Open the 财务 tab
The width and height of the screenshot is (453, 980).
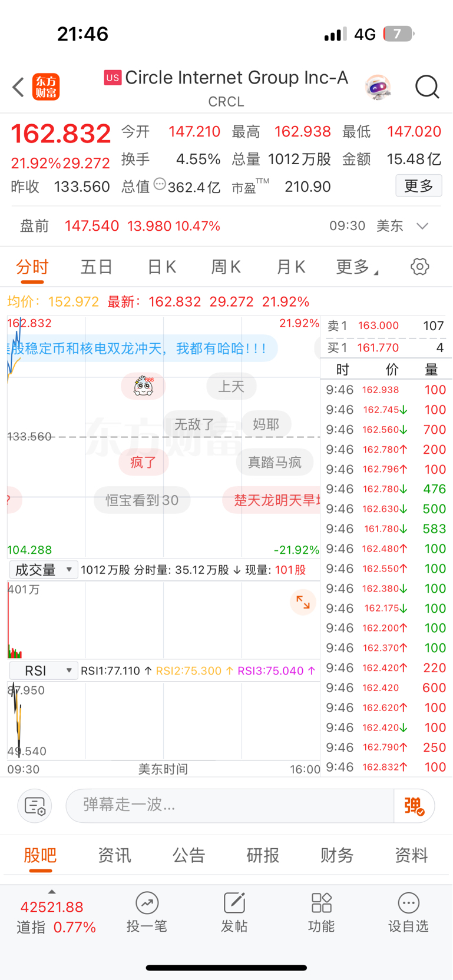click(337, 855)
